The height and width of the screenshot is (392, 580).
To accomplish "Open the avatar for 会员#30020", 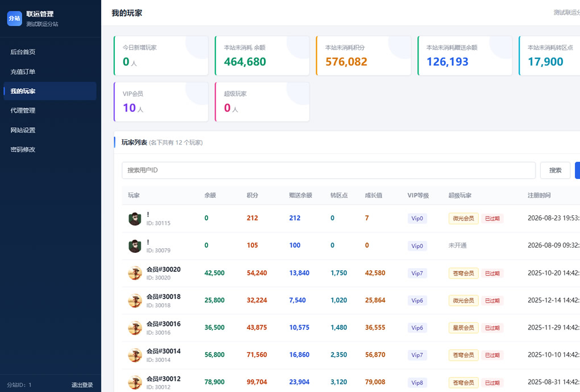I will pos(135,273).
